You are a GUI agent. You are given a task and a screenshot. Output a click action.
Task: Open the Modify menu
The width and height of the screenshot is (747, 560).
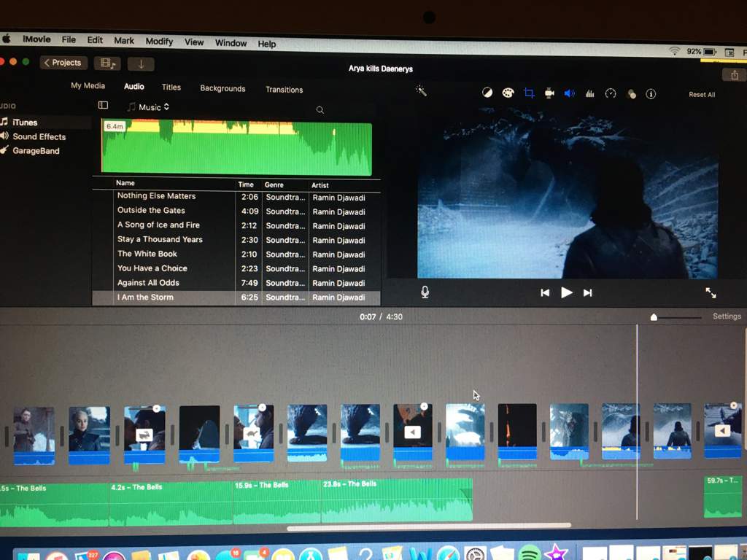(159, 42)
